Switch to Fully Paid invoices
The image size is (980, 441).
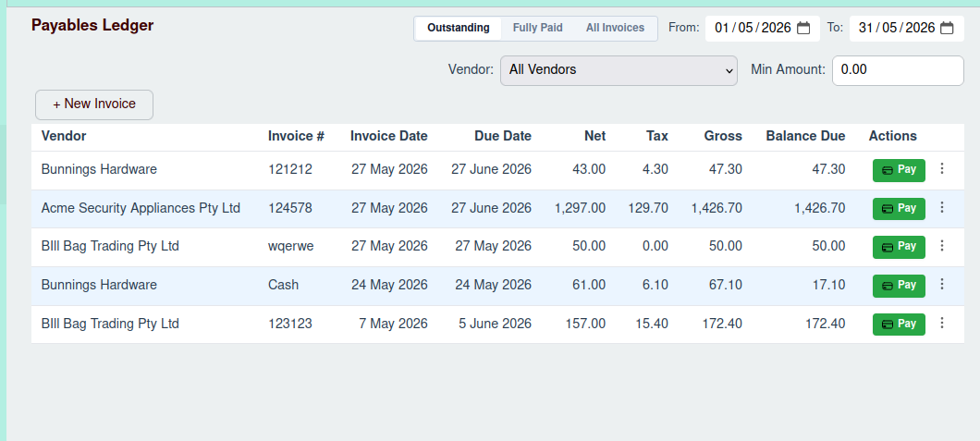click(x=537, y=28)
